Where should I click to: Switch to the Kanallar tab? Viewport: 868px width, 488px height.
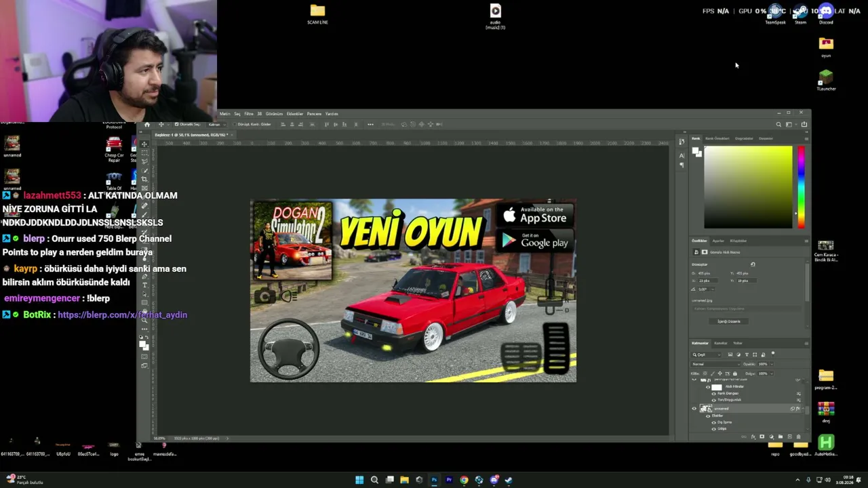tap(721, 343)
